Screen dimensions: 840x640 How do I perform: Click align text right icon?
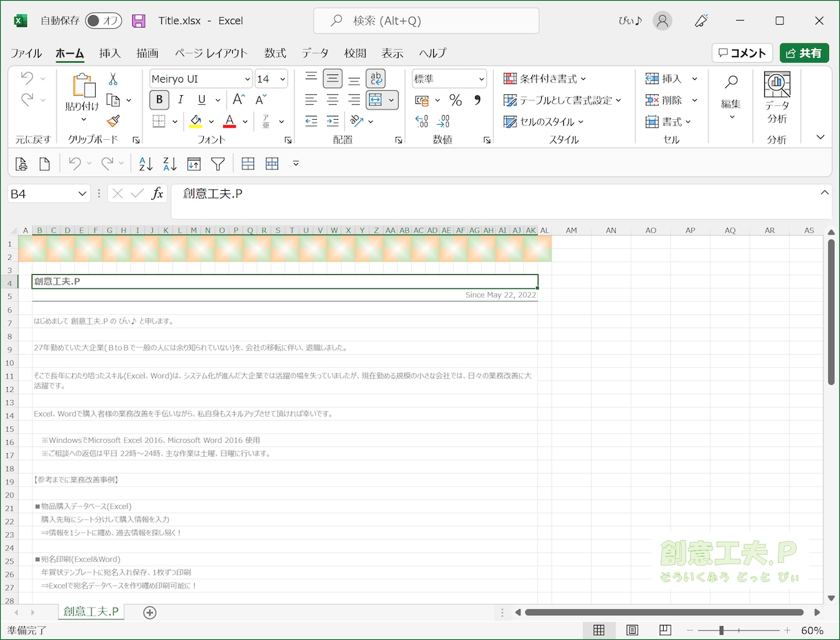tap(354, 101)
